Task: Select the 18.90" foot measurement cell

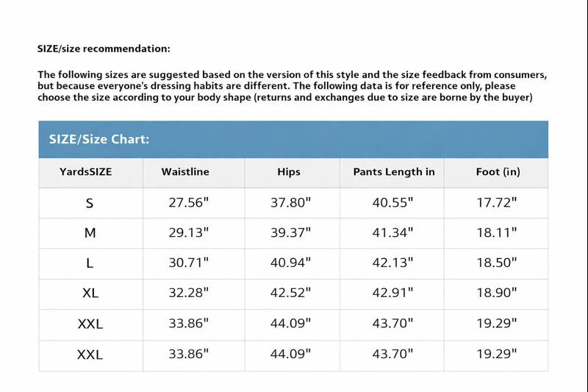Action: [497, 293]
